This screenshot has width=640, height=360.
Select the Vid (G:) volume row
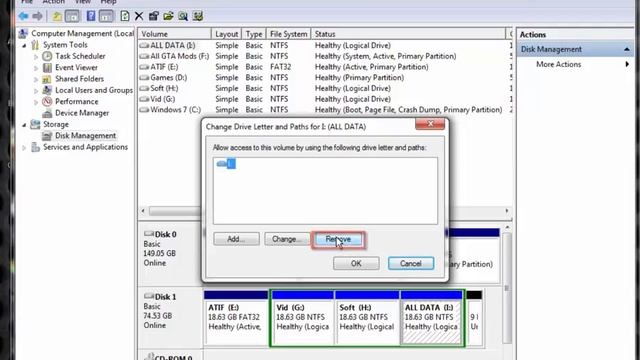325,99
